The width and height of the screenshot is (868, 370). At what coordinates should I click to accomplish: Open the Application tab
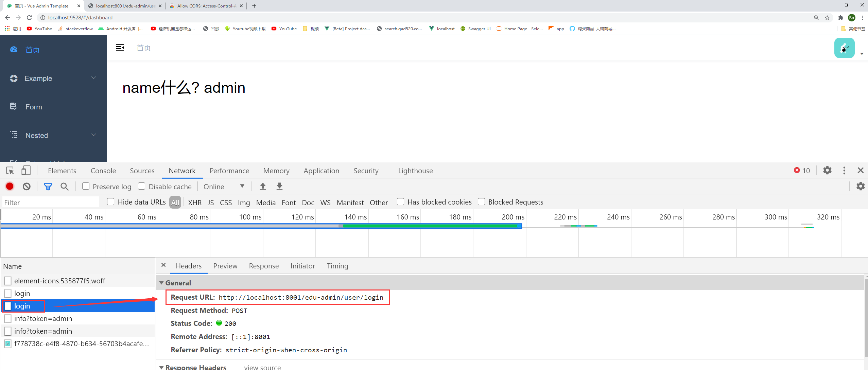(321, 171)
